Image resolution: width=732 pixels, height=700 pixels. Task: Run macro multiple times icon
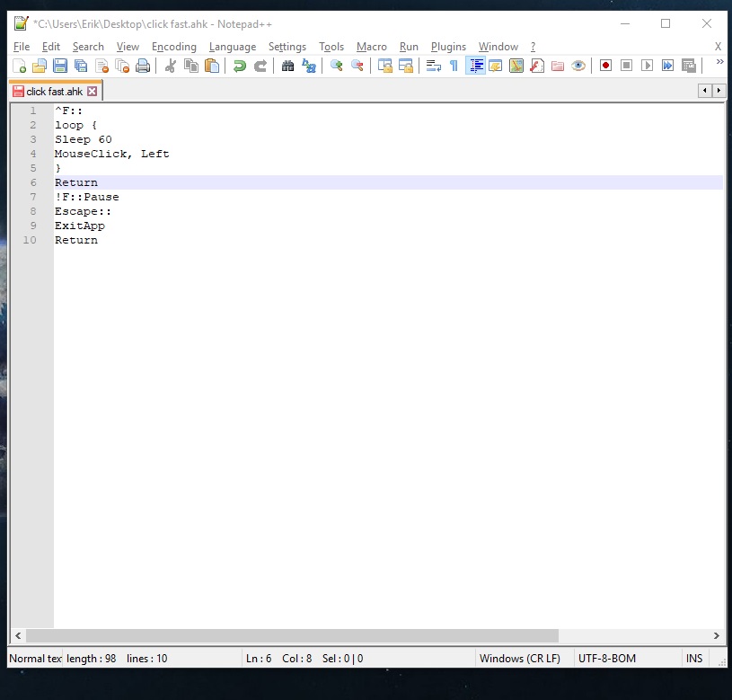tap(667, 66)
